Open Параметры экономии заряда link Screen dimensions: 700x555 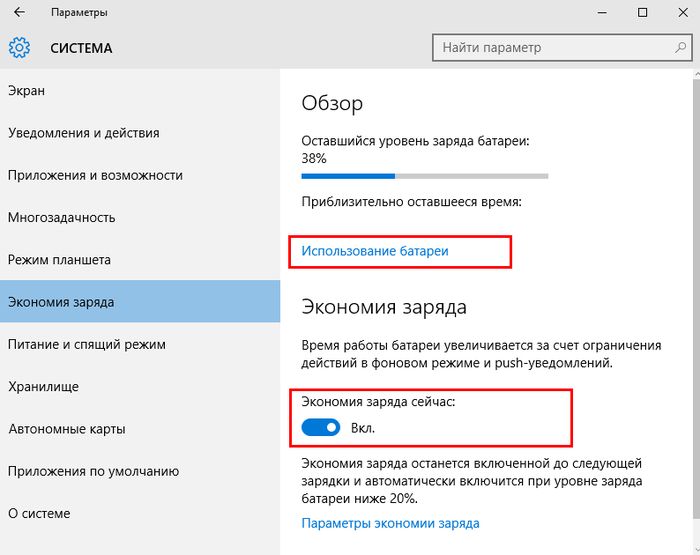390,523
